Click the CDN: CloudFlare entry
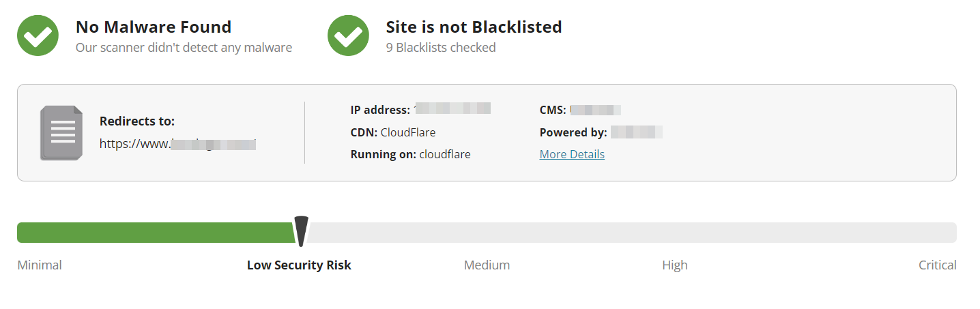Screen dimensions: 980x309 393,132
